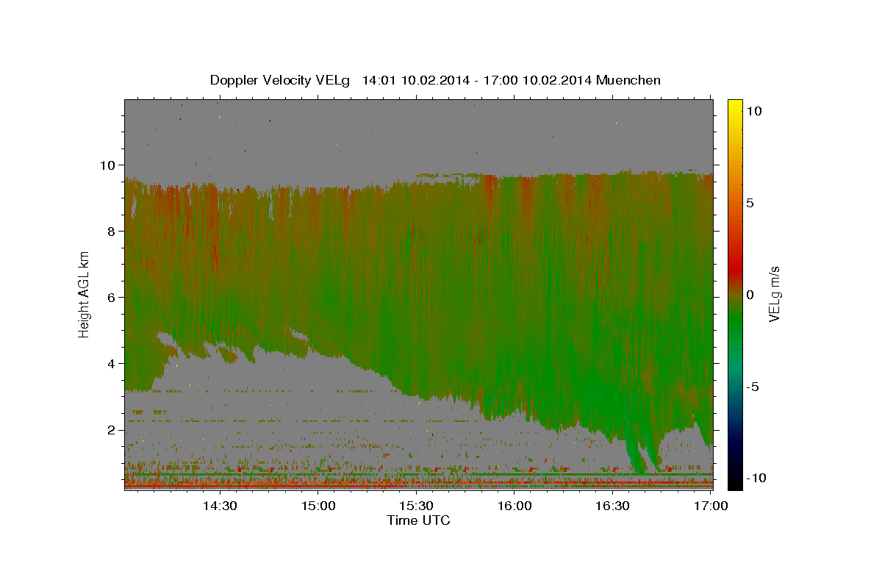The height and width of the screenshot is (588, 882).
Task: Click the colorbar value 5
Action: click(751, 202)
